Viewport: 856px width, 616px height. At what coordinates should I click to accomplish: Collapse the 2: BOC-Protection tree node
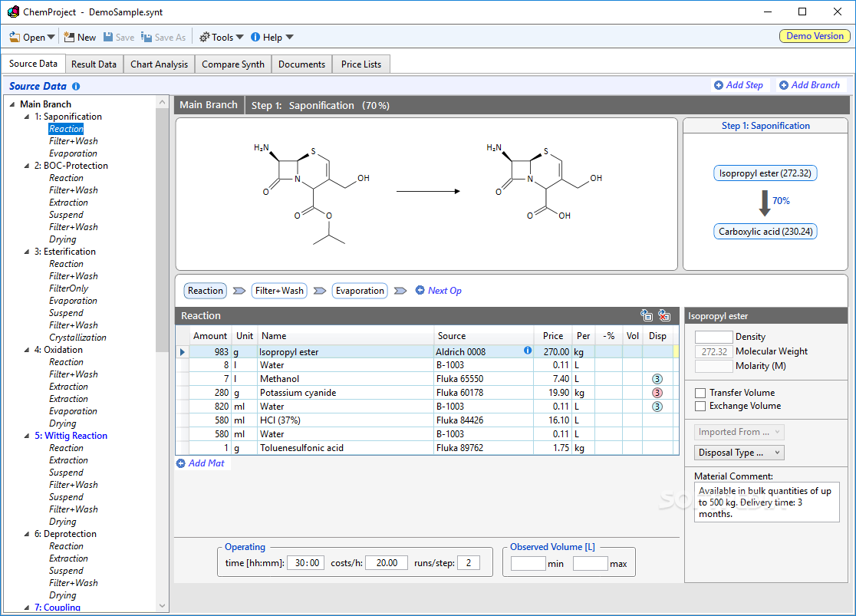pos(27,166)
